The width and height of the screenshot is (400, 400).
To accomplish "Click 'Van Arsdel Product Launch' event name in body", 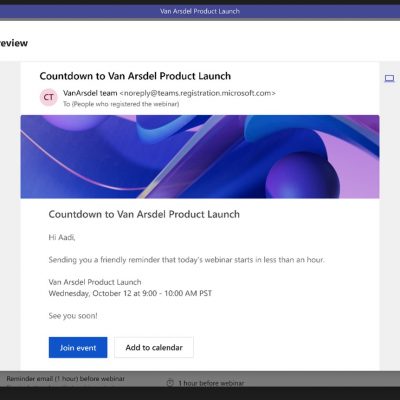I will (95, 282).
